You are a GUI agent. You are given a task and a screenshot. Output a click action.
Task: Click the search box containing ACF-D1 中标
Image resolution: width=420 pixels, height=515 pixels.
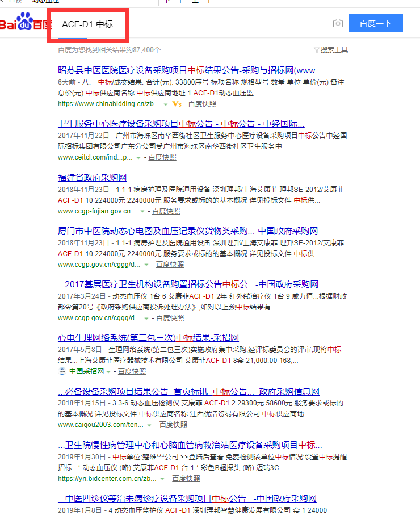coord(203,23)
